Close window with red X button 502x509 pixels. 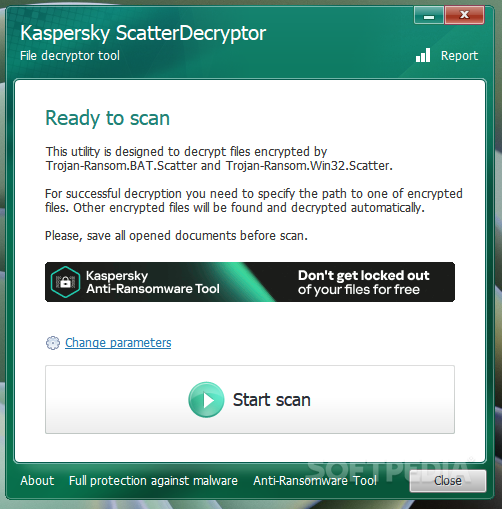tap(464, 15)
